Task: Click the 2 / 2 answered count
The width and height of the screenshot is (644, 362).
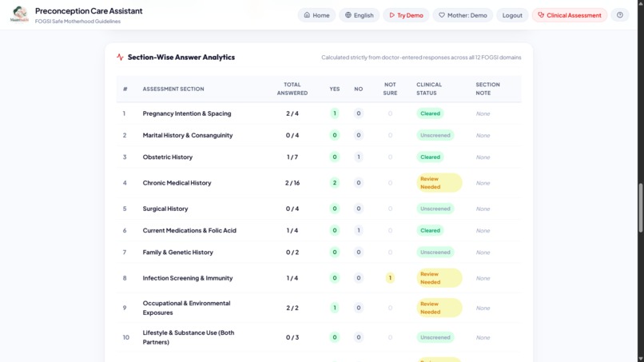Action: pos(292,308)
